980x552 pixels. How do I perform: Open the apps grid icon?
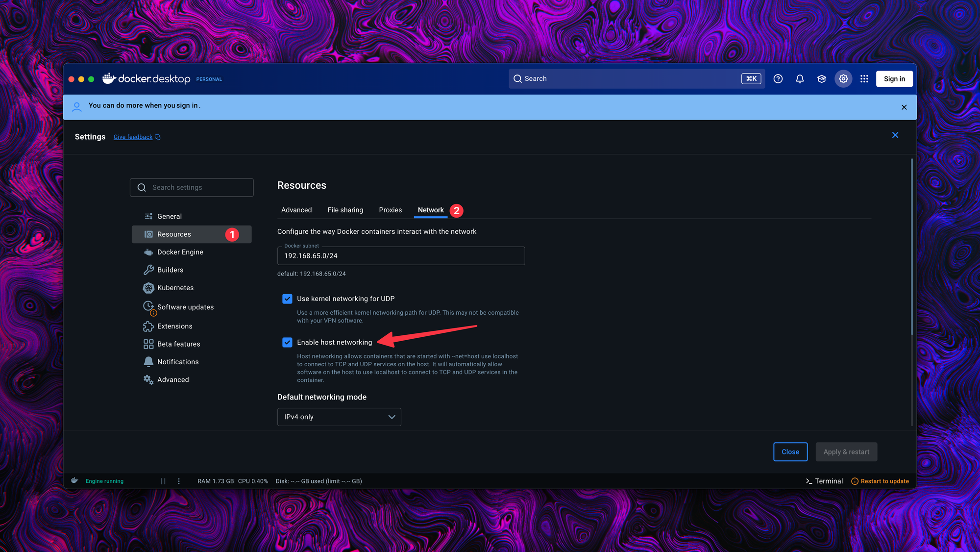(864, 79)
